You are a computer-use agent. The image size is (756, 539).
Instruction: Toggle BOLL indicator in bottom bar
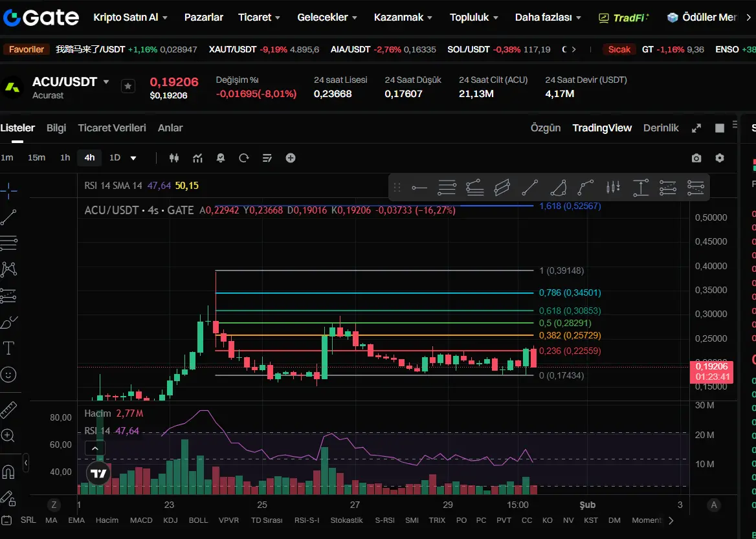point(198,520)
